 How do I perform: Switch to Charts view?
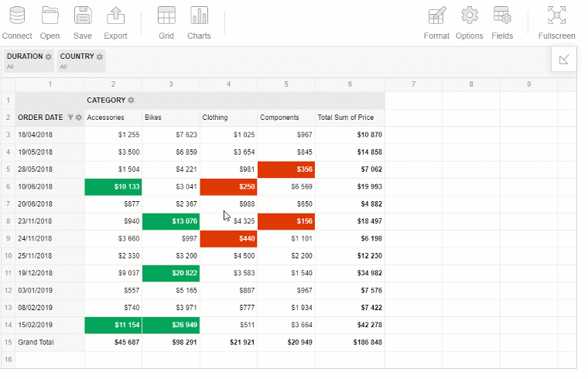point(199,15)
